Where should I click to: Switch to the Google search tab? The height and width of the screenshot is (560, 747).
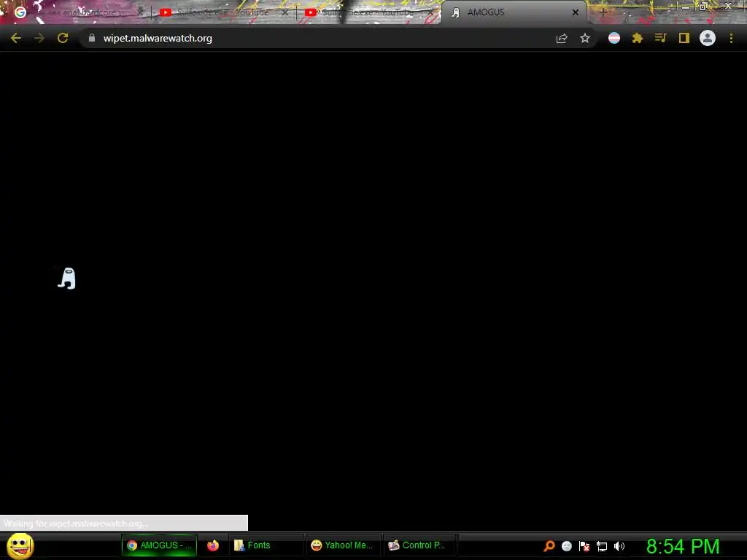pos(77,12)
